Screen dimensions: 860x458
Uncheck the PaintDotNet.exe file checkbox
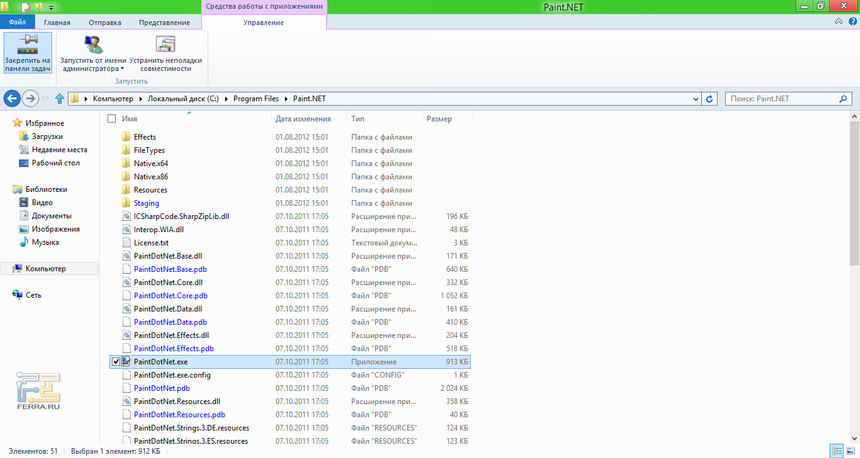pos(116,361)
